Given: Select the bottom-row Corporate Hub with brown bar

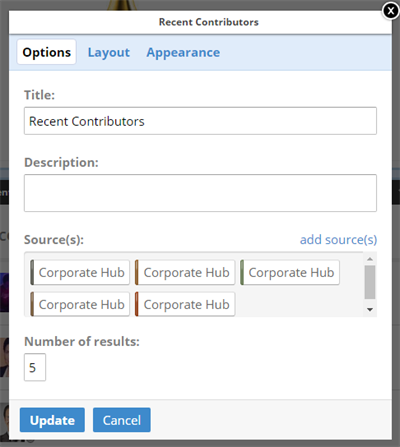Looking at the screenshot, I should coord(80,304).
